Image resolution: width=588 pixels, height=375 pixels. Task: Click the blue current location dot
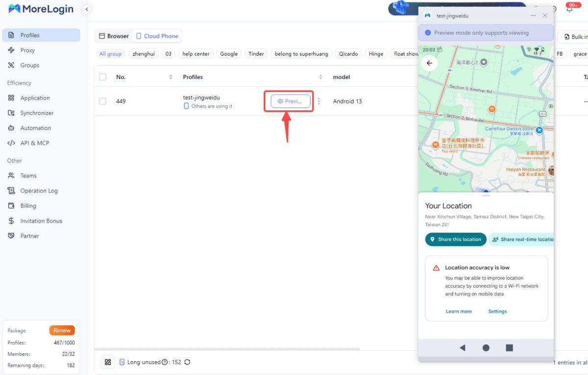pos(486,191)
